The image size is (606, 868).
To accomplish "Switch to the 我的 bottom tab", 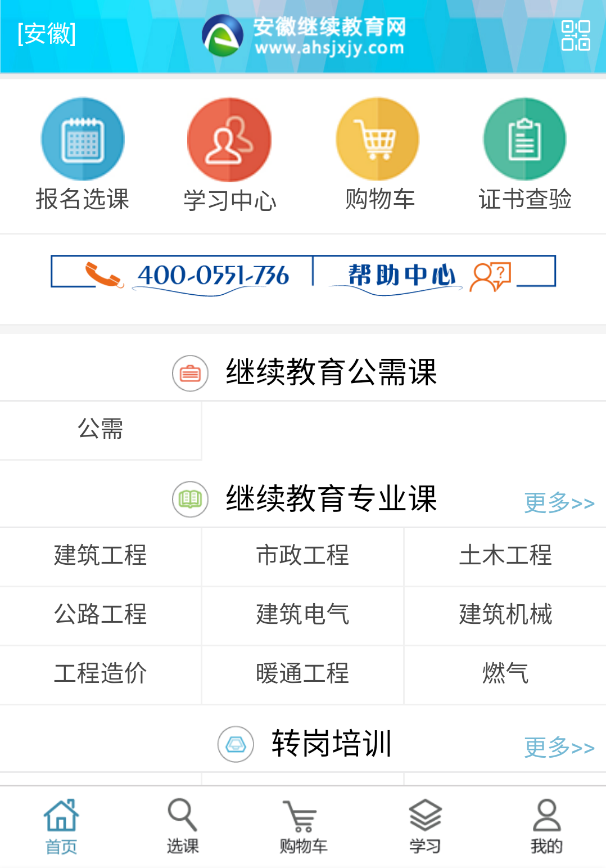I will click(546, 826).
